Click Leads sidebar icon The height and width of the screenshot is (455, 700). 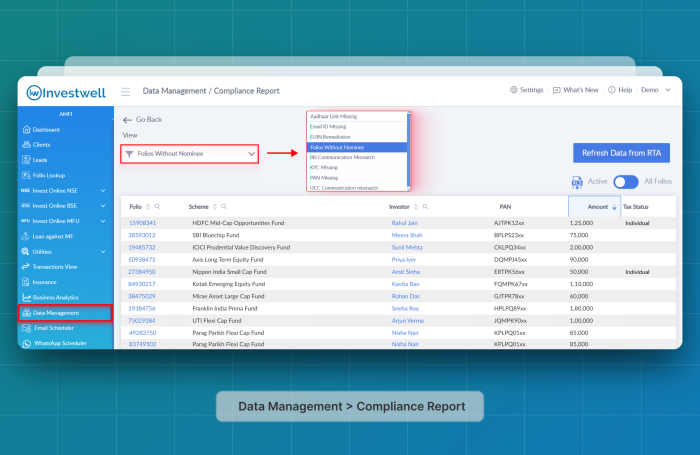tap(26, 160)
